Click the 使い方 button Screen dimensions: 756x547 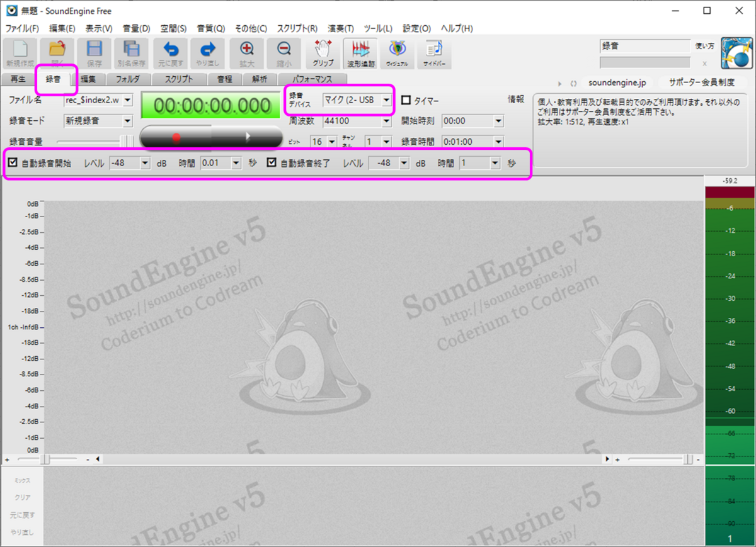coord(704,46)
